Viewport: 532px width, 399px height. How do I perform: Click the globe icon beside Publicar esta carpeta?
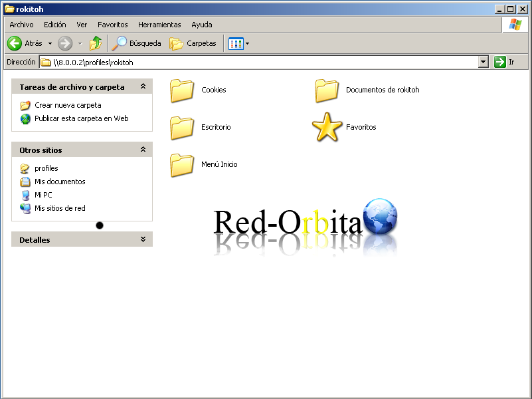click(25, 119)
